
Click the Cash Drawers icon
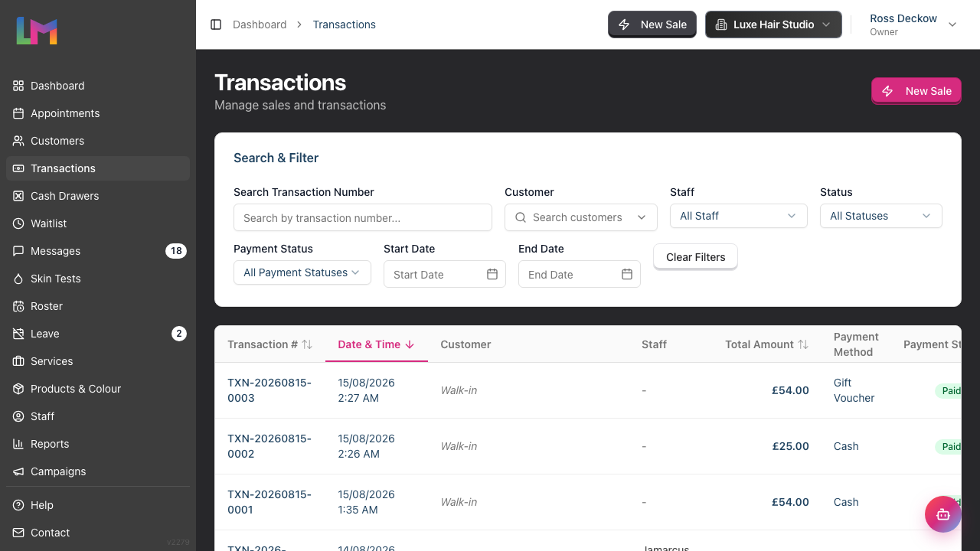18,196
